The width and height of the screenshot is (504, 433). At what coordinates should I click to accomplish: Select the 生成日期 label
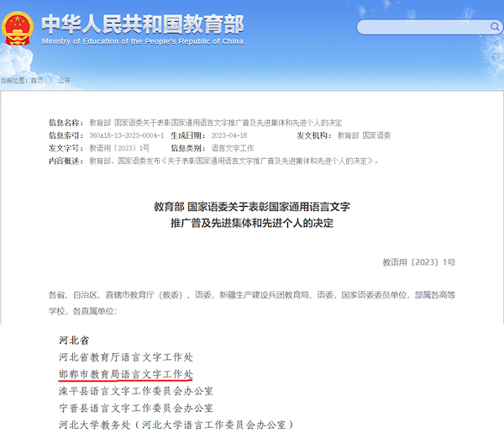(x=188, y=135)
